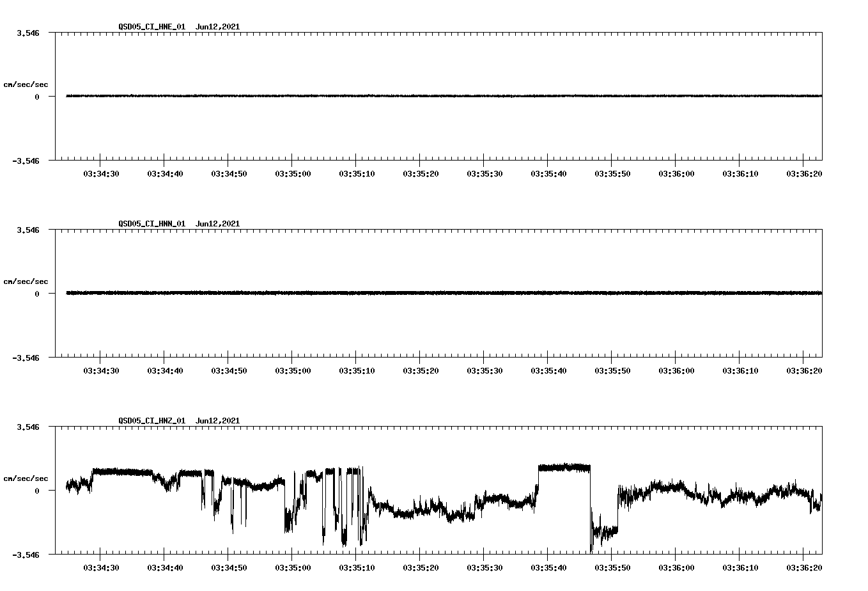Pick 03:34:40 time label beneath the HNZ plot
Image resolution: width=868 pixels, height=591 pixels.
click(x=165, y=568)
